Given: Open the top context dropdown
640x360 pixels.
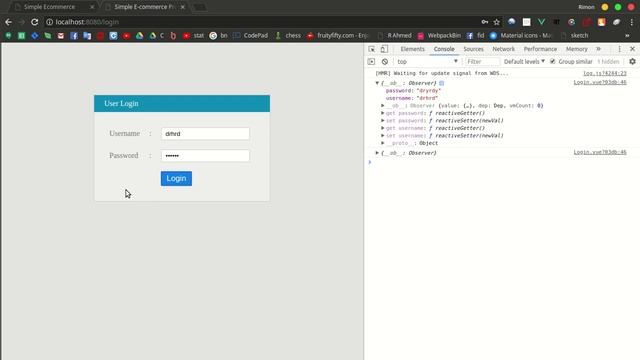Looking at the screenshot, I should [x=427, y=62].
